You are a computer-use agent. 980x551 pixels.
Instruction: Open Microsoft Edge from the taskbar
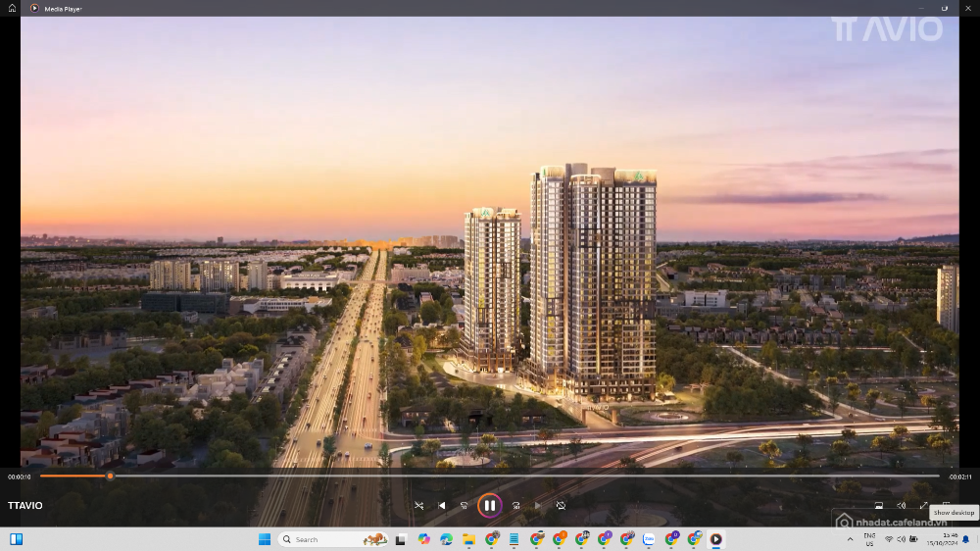pyautogui.click(x=446, y=539)
